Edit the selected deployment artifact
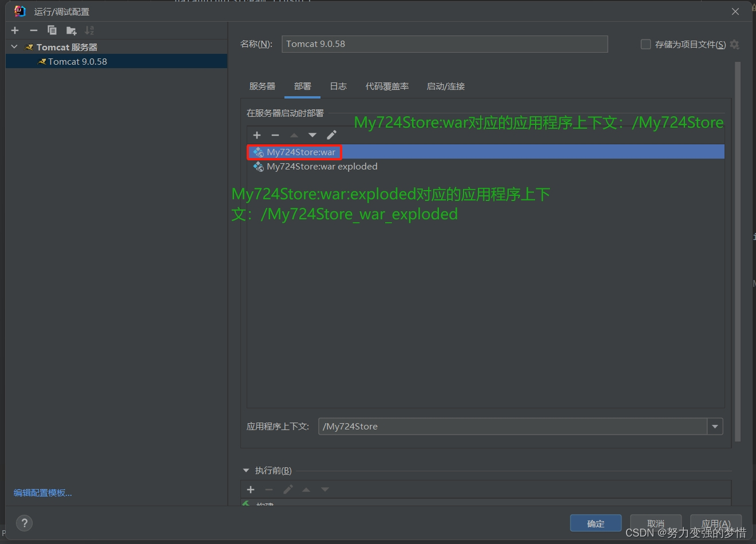Screen dimensions: 756x544 tap(331, 135)
